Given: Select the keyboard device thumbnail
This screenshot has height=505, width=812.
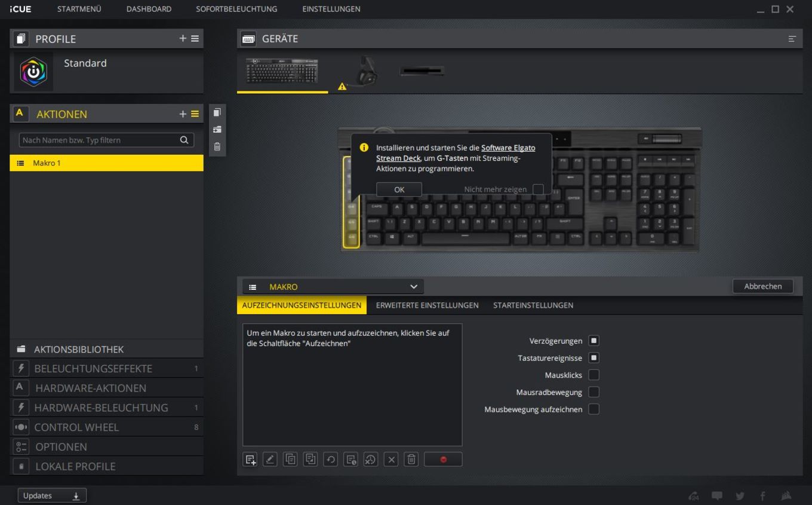Looking at the screenshot, I should click(282, 71).
